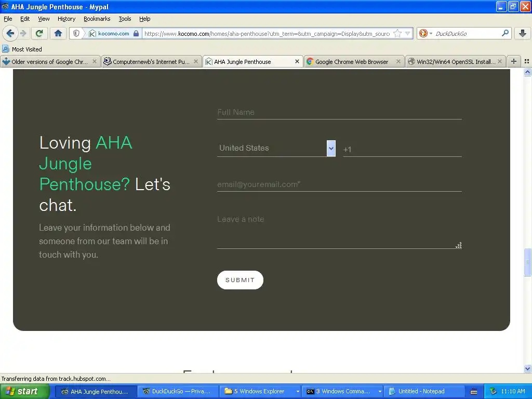Submit the contact form
Screen dimensions: 532x399
240,280
